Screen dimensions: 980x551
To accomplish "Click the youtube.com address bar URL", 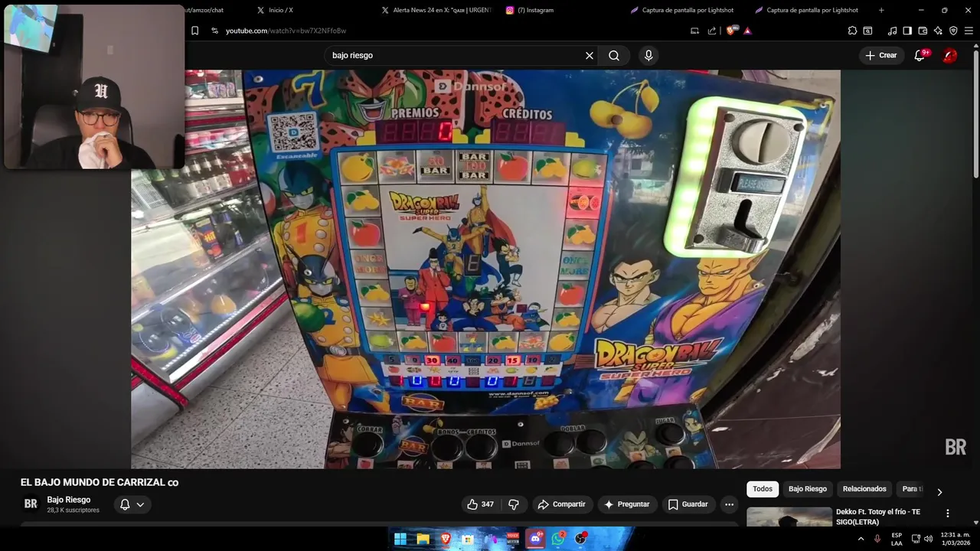I will tap(286, 31).
